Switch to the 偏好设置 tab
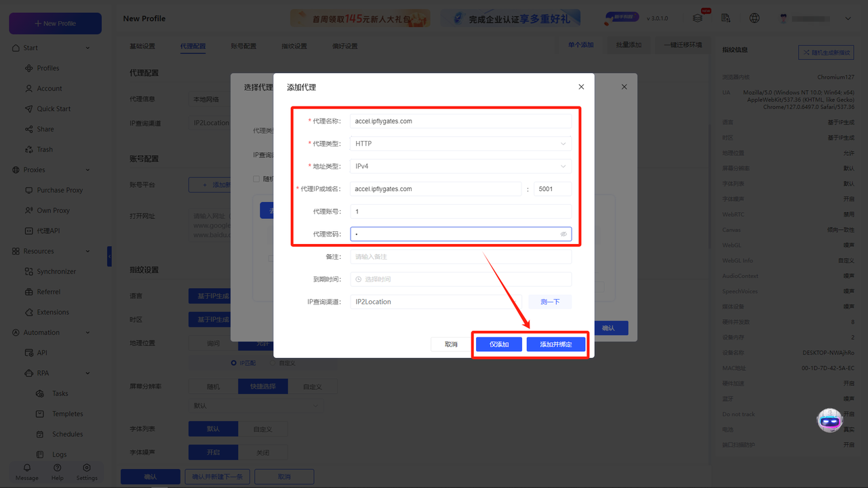The height and width of the screenshot is (488, 868). tap(347, 46)
